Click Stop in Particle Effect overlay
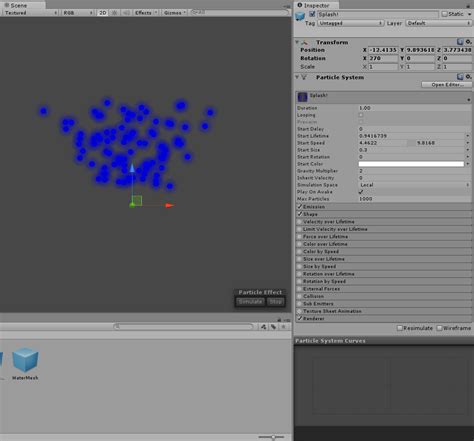This screenshot has height=441, width=474. point(275,302)
